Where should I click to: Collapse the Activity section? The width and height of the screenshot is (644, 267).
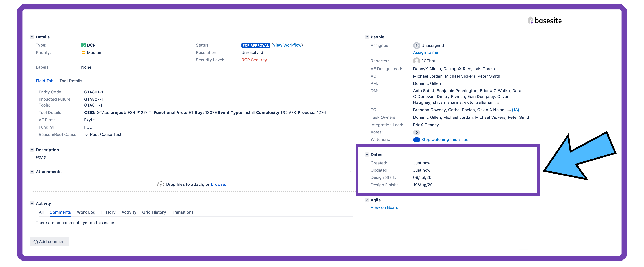(32, 203)
